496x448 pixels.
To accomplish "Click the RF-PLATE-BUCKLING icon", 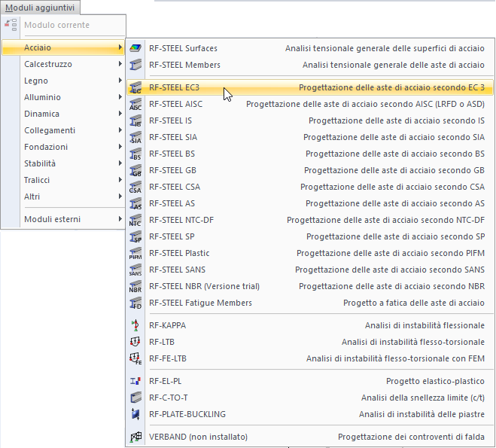I will [x=135, y=414].
